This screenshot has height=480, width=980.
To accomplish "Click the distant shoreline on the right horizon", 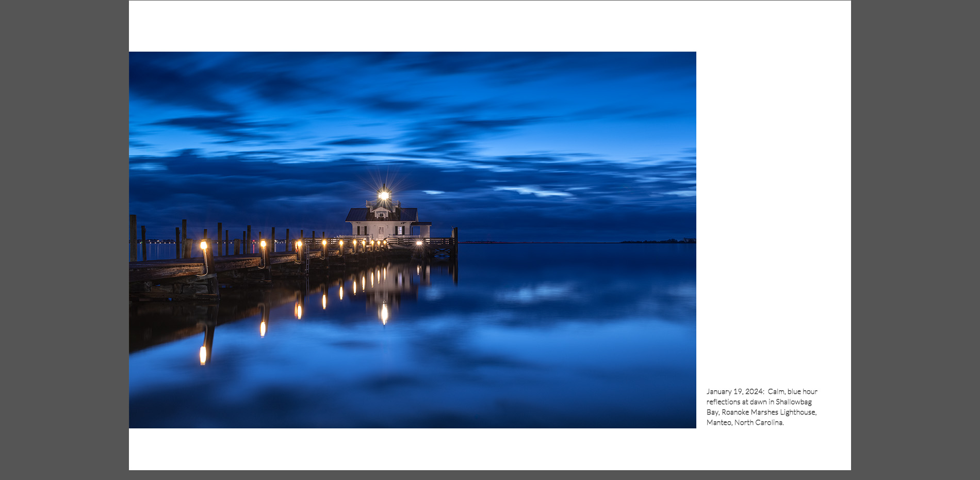I will tap(660, 241).
